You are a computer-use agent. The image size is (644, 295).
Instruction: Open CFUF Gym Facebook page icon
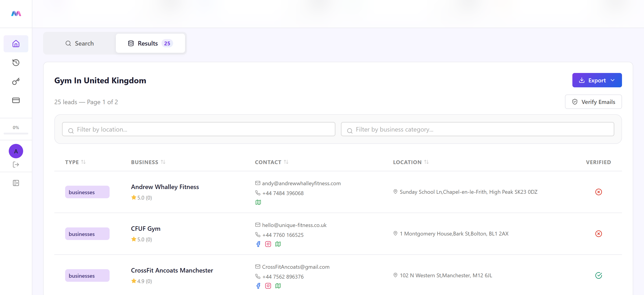click(x=258, y=244)
